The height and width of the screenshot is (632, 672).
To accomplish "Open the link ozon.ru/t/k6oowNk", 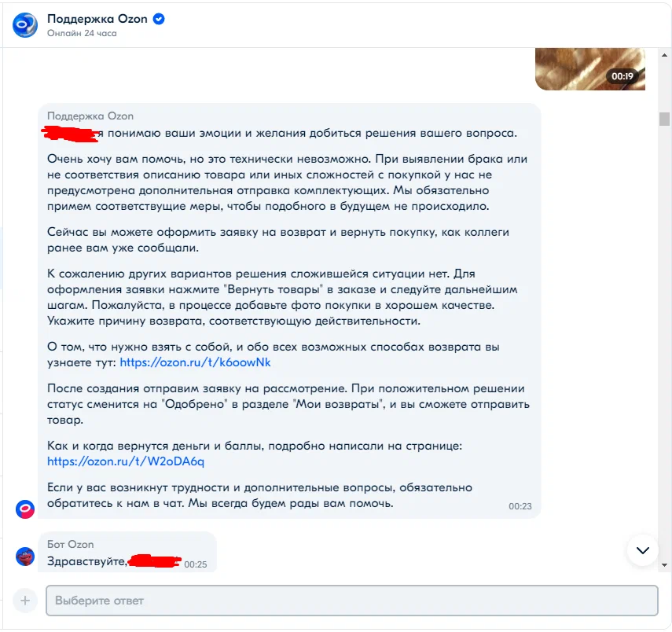I will point(195,362).
